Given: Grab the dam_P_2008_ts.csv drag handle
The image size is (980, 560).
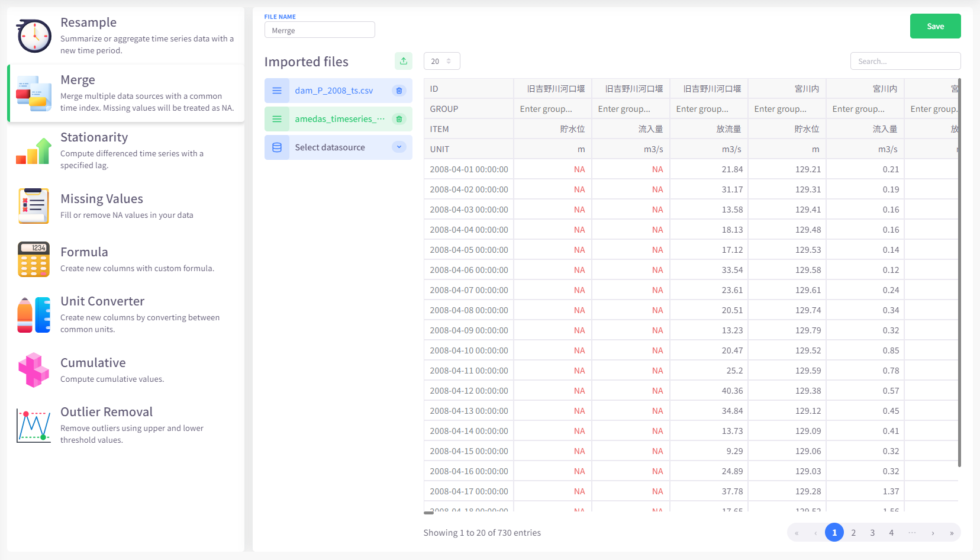Looking at the screenshot, I should click(x=277, y=91).
